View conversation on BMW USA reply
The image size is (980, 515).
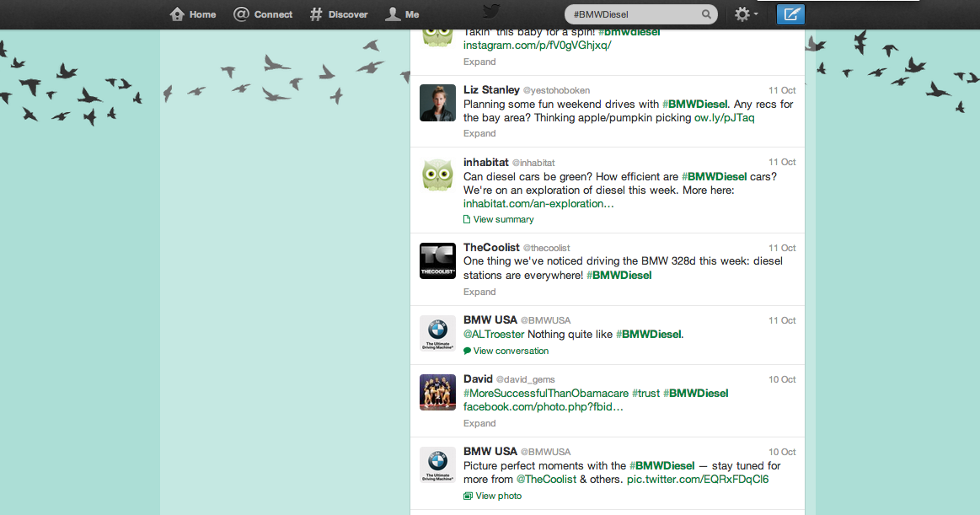click(x=511, y=351)
